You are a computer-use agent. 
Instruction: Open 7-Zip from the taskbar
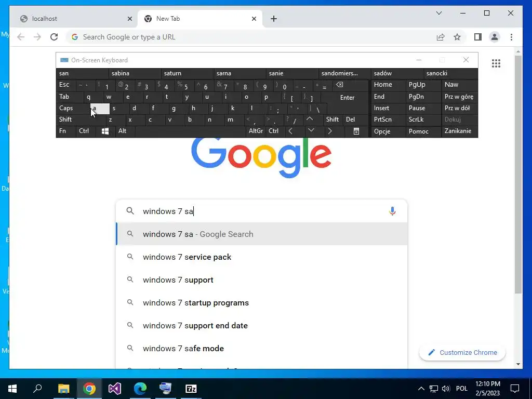coord(191,389)
